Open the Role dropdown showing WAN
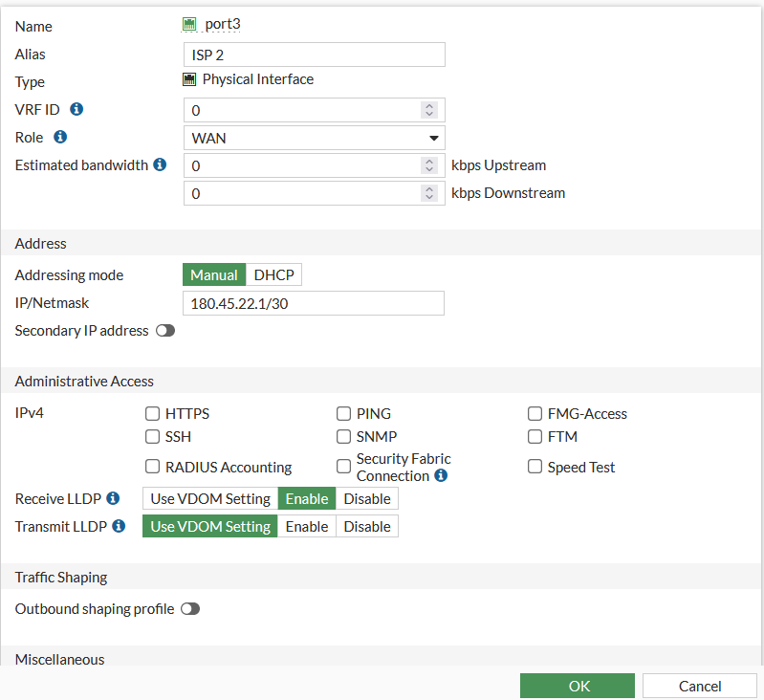Viewport: 764px width, 700px height. click(314, 138)
